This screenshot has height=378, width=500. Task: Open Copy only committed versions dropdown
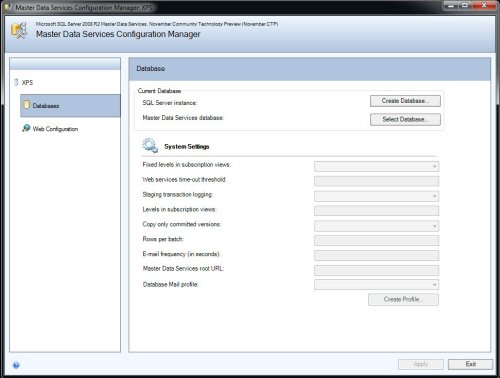click(376, 226)
